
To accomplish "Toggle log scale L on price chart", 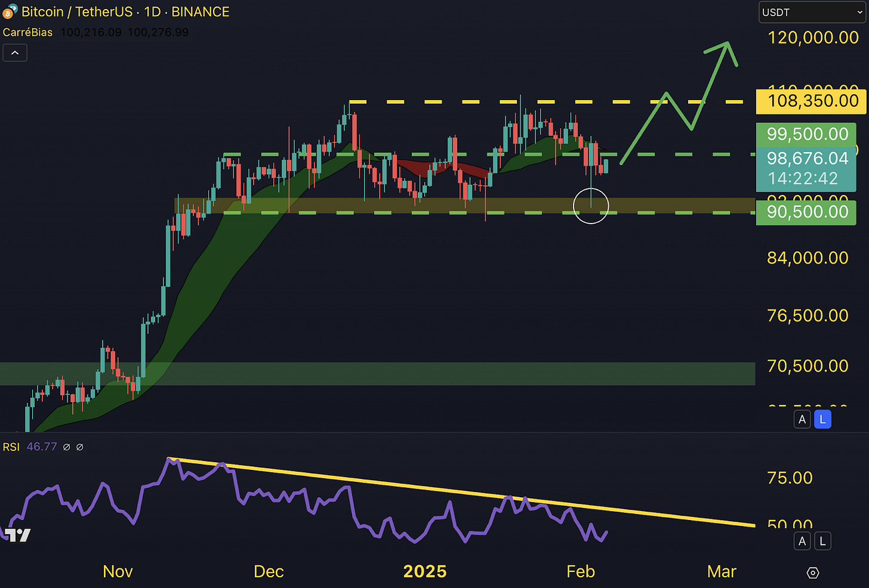I will 822,419.
